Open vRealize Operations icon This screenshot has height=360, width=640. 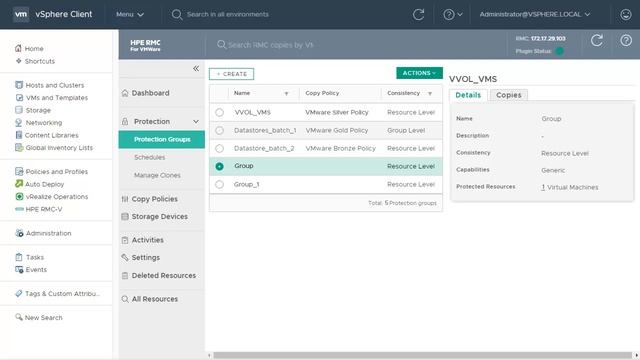pos(19,196)
